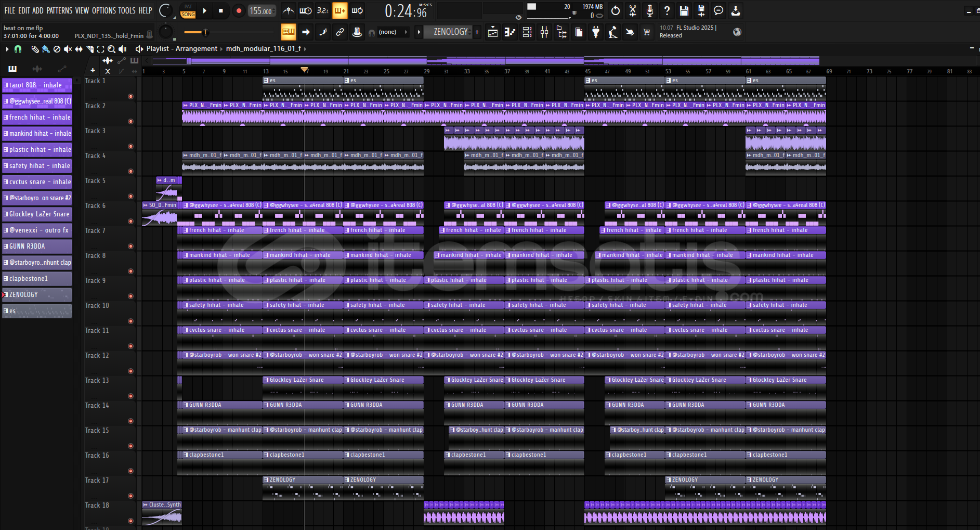Toggle playlist snap magnet icon
The height and width of the screenshot is (530, 980).
point(18,49)
